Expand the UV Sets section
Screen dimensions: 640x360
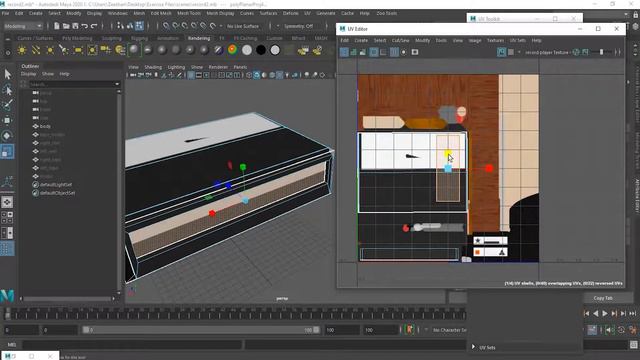[x=473, y=347]
